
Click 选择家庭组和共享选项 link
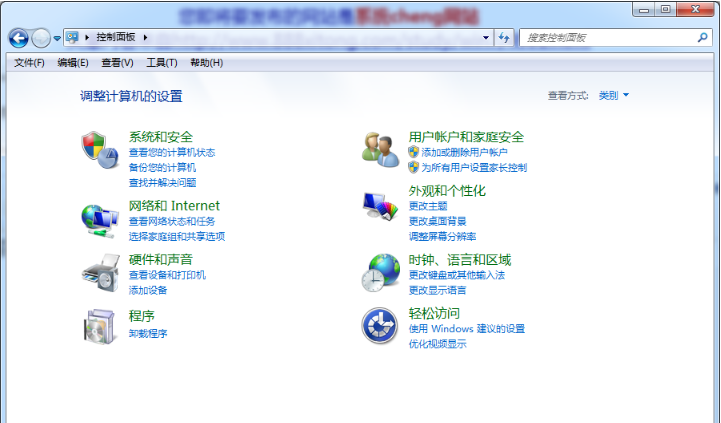click(x=177, y=236)
